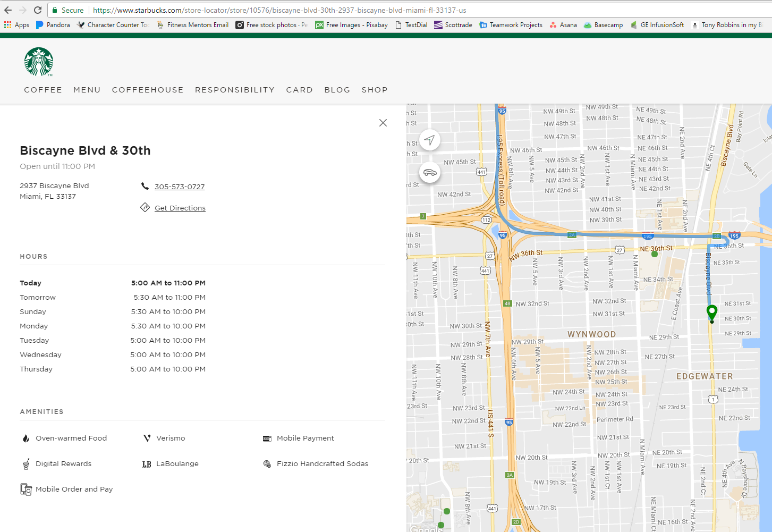Image resolution: width=772 pixels, height=532 pixels.
Task: Click the WYNWOOD label on map
Action: [592, 334]
